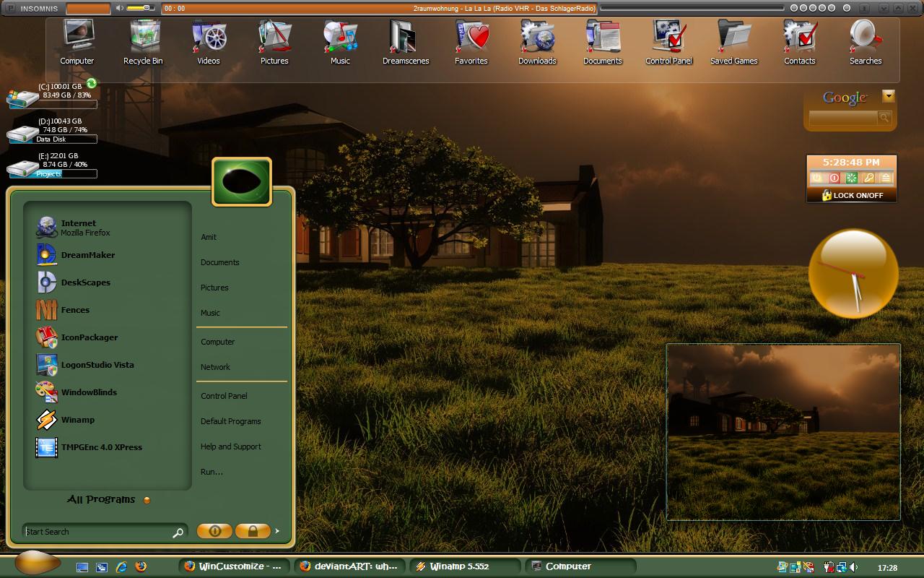Select Help and Support menu entry
924x578 pixels.
point(231,447)
